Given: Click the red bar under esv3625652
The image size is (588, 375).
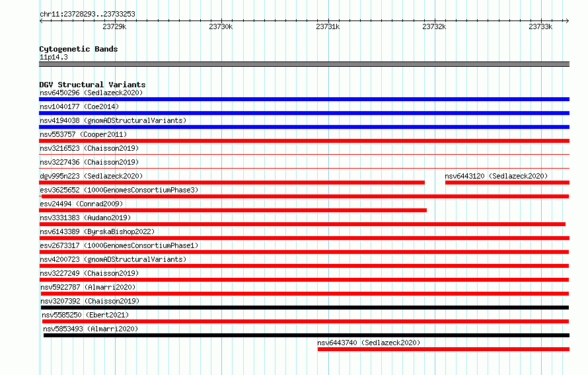Looking at the screenshot, I should pos(305,196).
